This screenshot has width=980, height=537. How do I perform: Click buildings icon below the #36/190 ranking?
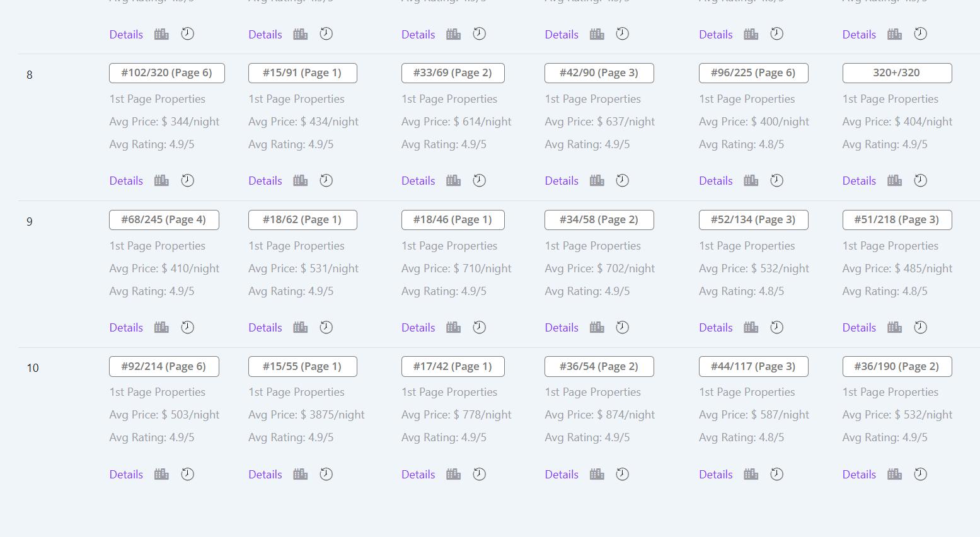click(894, 475)
